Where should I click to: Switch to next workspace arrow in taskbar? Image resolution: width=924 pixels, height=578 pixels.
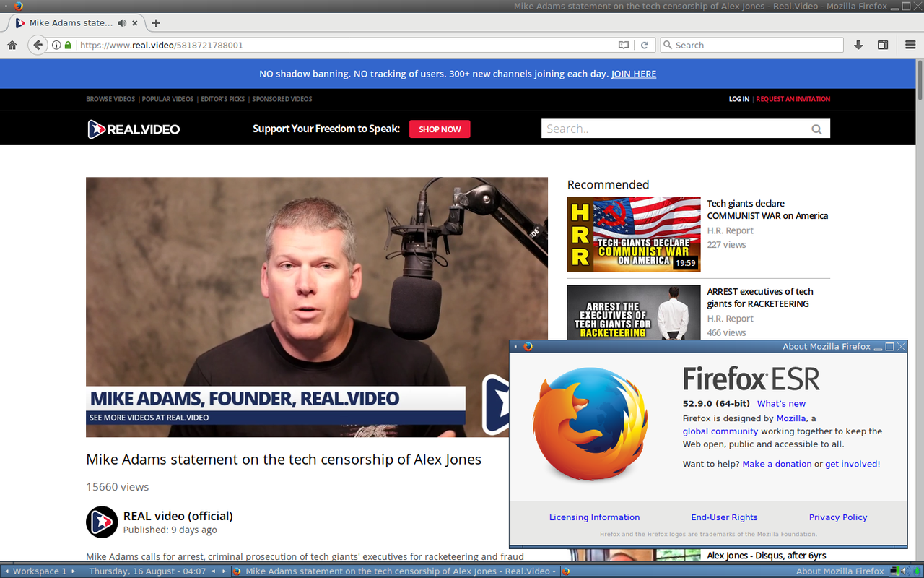74,571
